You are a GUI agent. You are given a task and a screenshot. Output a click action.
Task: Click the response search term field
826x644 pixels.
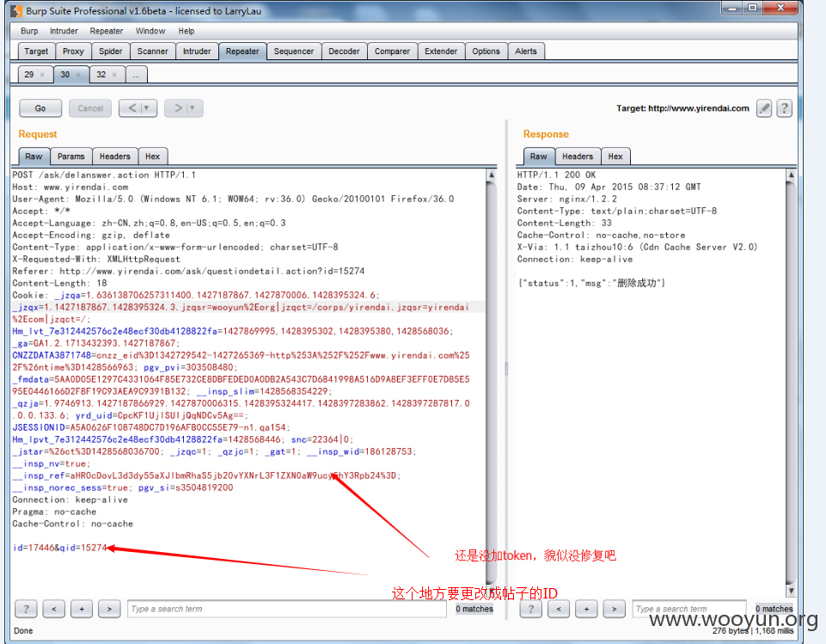point(689,609)
